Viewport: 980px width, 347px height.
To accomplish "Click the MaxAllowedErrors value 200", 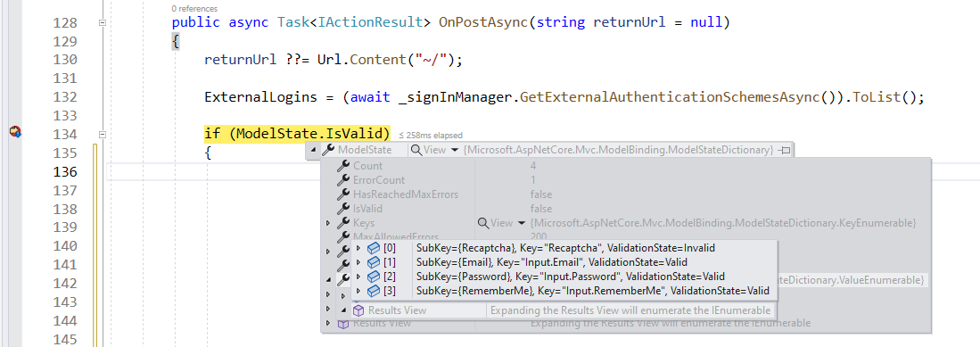I will (x=539, y=237).
